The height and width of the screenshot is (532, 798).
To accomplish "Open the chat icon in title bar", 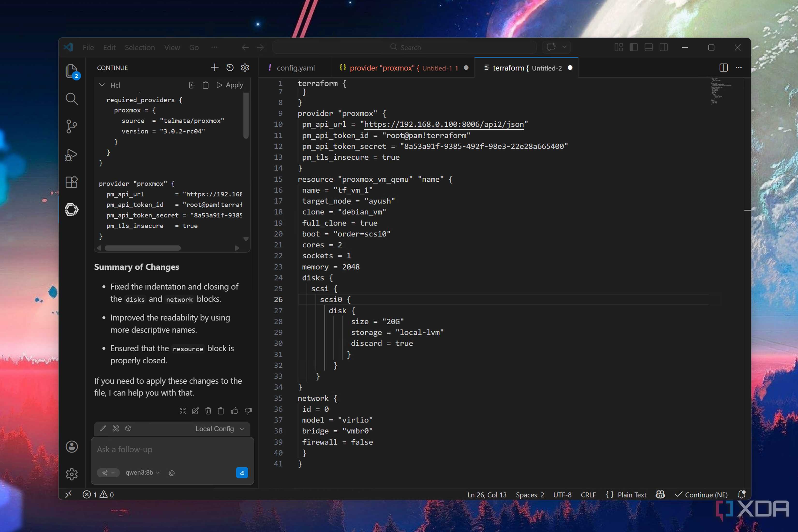I will (x=551, y=47).
